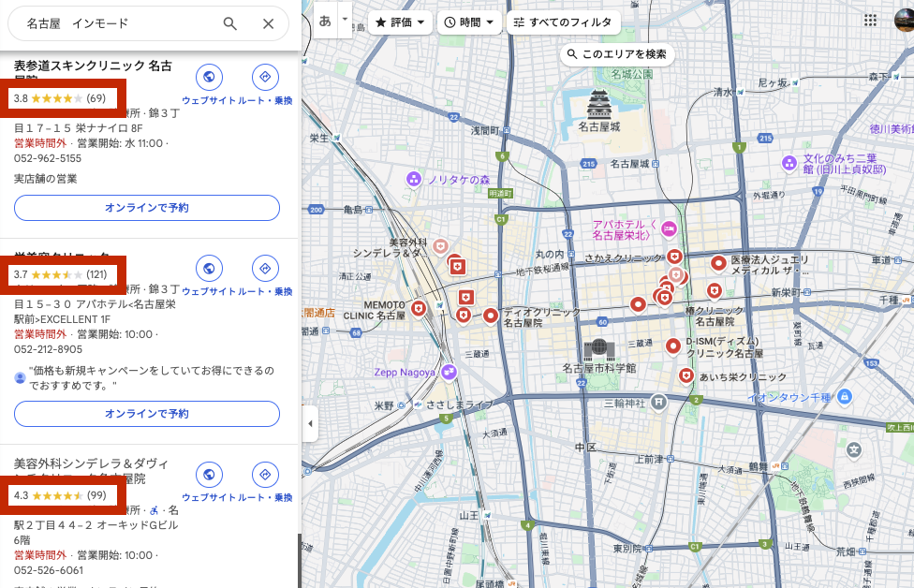Open すべてのフィルタ all filters
914x588 pixels.
click(x=563, y=22)
